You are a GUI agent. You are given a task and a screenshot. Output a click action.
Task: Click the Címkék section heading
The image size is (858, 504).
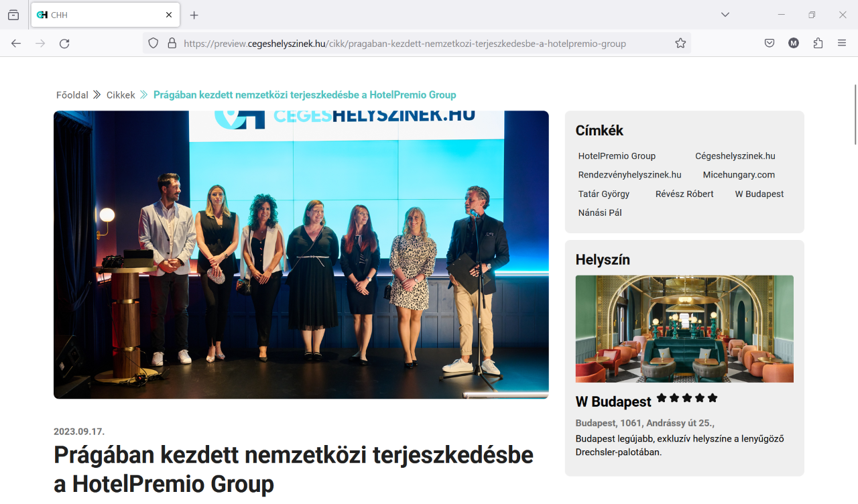(599, 131)
